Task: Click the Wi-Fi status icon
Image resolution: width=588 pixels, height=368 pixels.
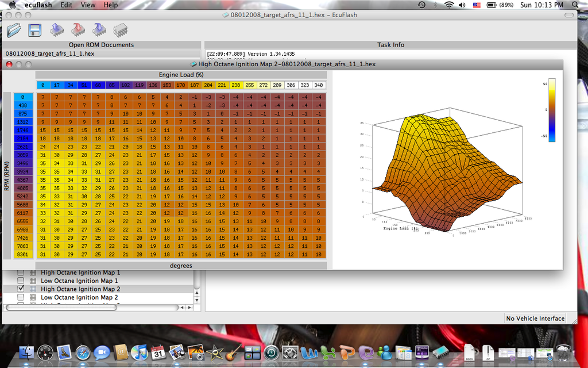Action: [x=449, y=5]
